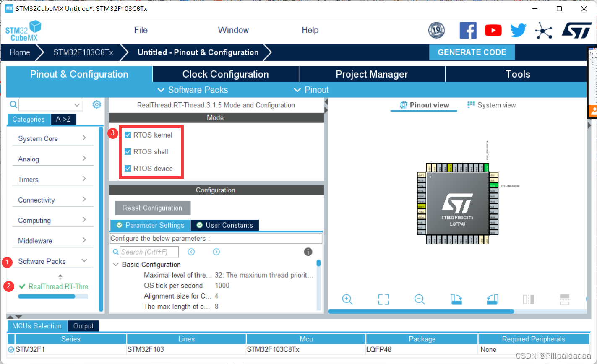Open the YouTube channel icon

point(493,30)
